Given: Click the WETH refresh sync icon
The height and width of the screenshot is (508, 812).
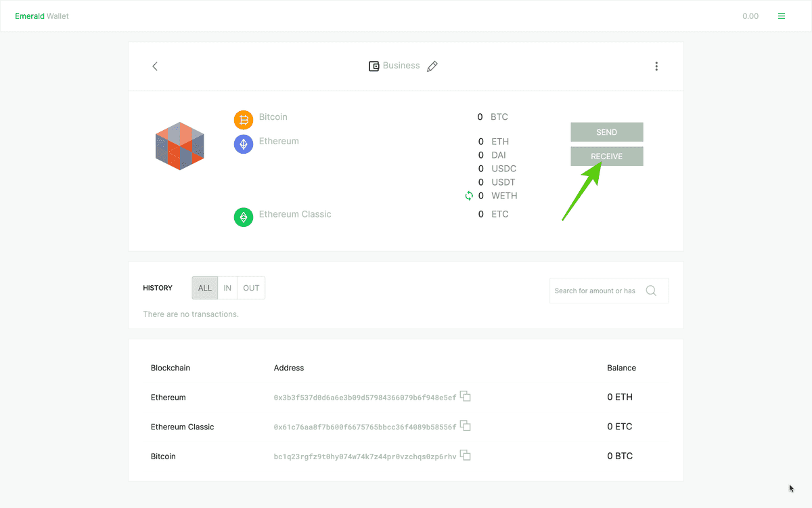Looking at the screenshot, I should [468, 196].
